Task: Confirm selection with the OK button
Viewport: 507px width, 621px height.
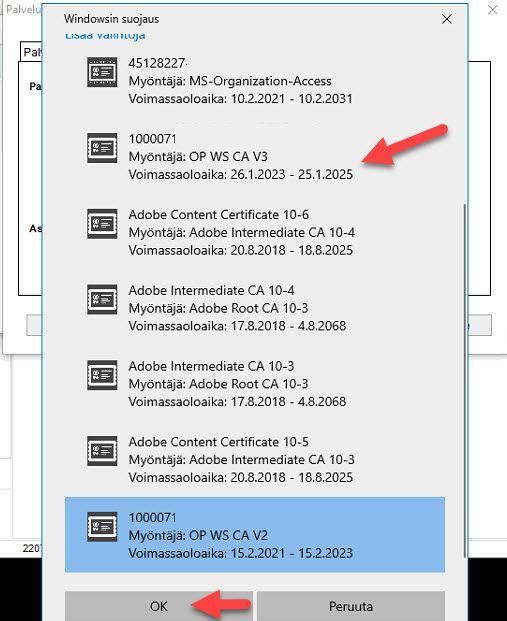Action: [159, 606]
